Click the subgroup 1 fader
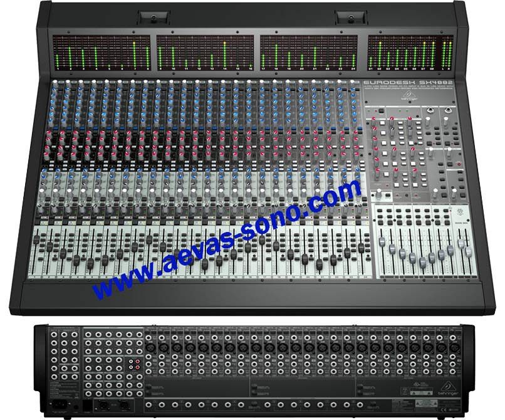Viewport: 505px width, 420px height. click(382, 241)
